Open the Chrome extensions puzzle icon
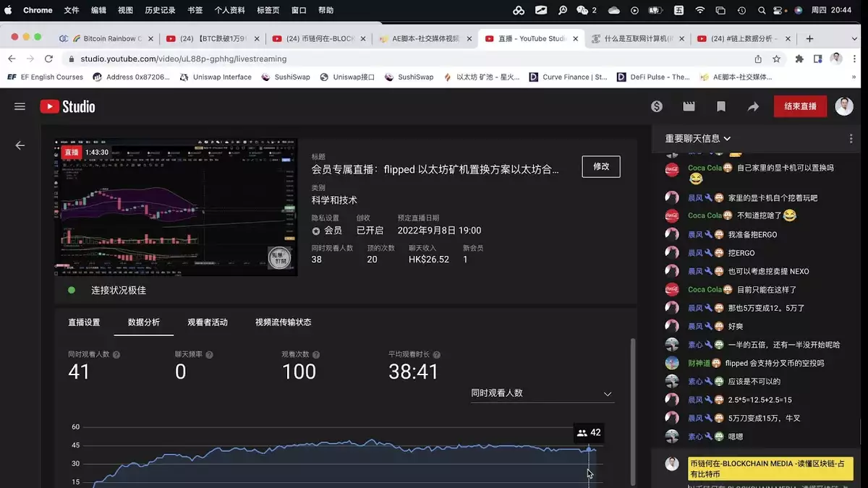 [799, 59]
